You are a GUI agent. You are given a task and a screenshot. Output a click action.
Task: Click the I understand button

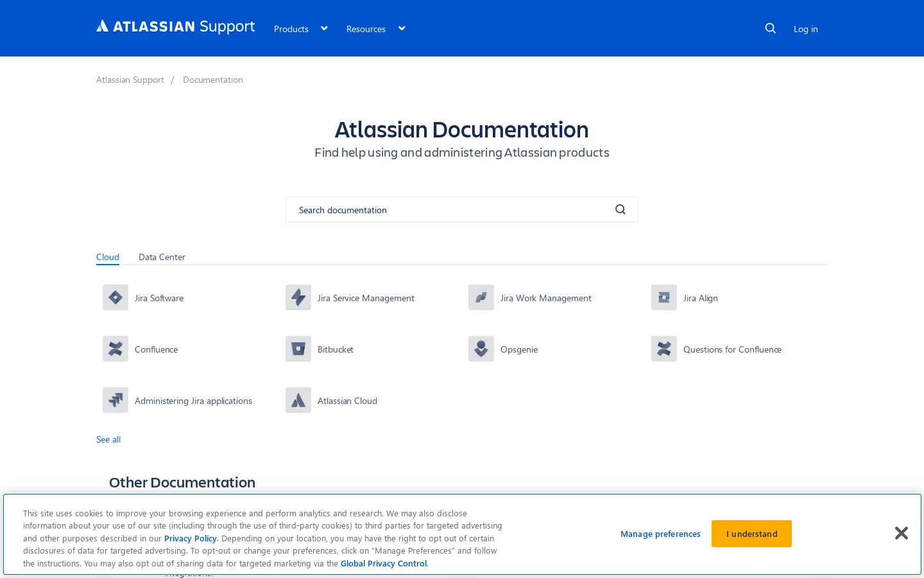[x=751, y=534]
